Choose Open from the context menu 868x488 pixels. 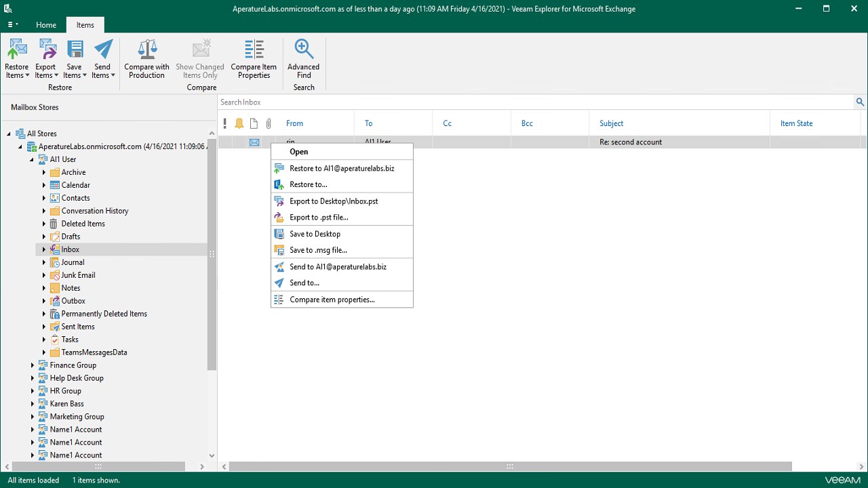click(x=342, y=152)
